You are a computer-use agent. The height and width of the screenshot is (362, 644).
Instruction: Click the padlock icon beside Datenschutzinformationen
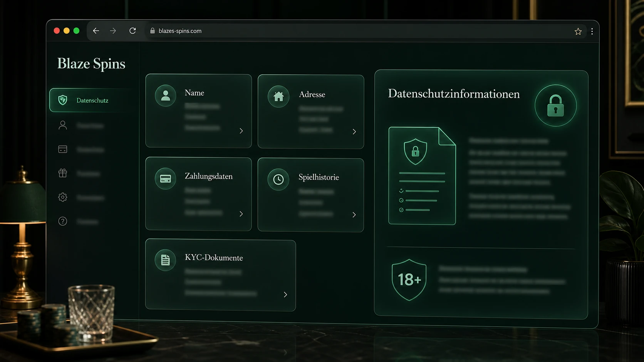point(555,105)
